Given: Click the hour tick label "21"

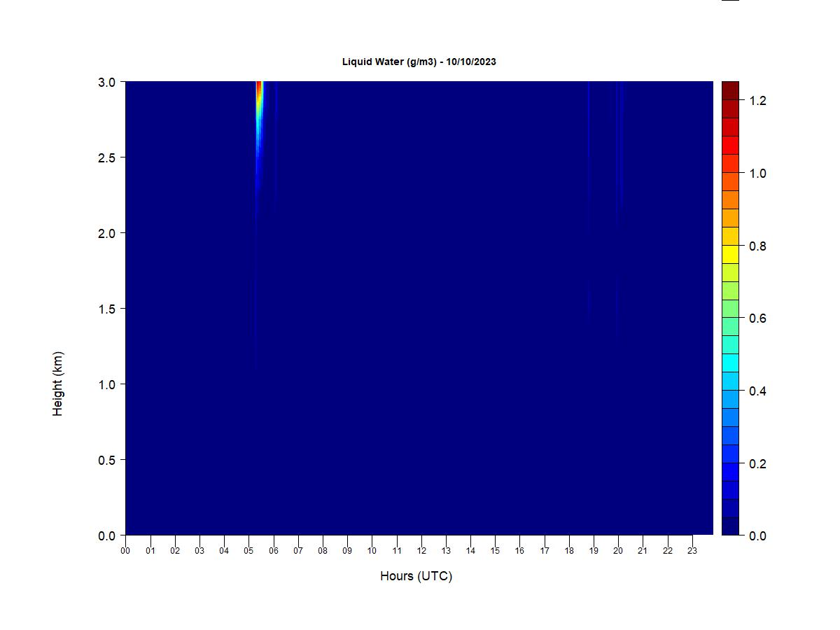Looking at the screenshot, I should [x=643, y=551].
